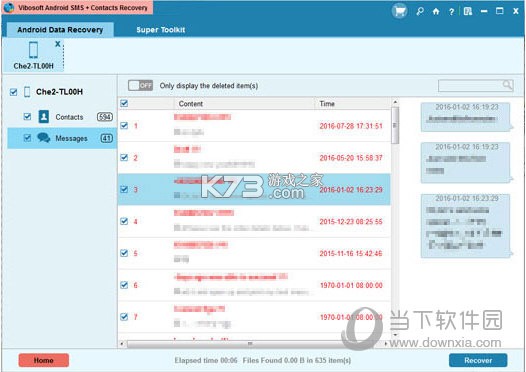The image size is (526, 372).
Task: Go to home via title bar icon
Action: [436, 12]
